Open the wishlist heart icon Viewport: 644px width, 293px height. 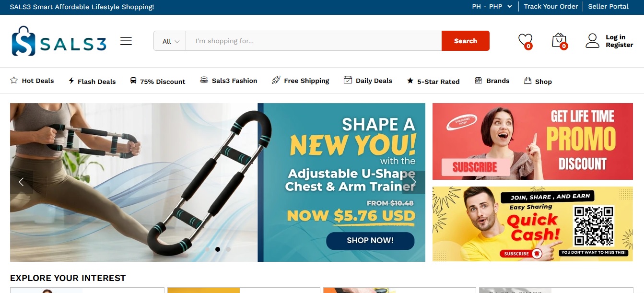(526, 41)
